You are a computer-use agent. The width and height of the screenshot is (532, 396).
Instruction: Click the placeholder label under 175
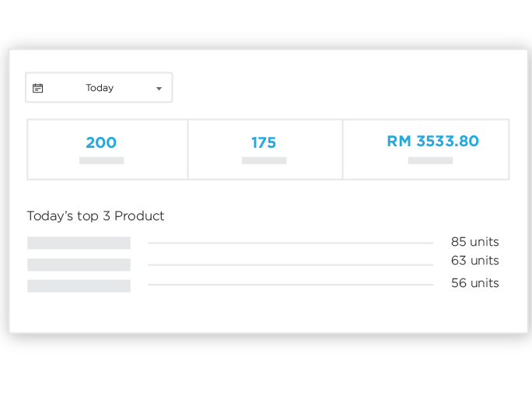[264, 160]
